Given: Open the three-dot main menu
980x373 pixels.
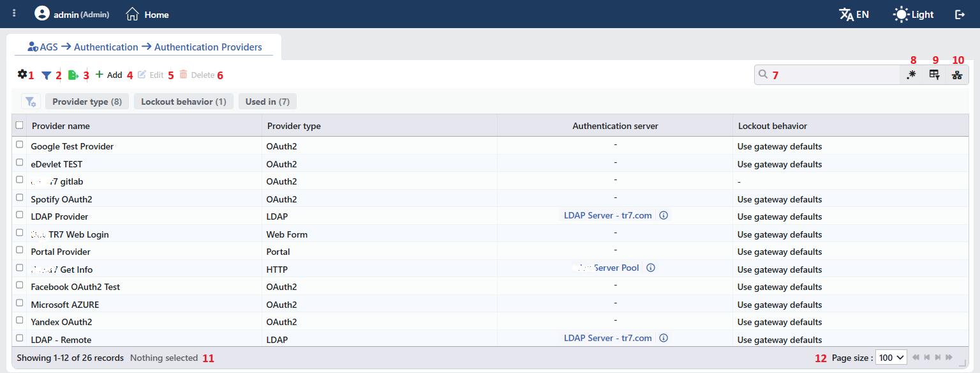Looking at the screenshot, I should pyautogui.click(x=14, y=13).
